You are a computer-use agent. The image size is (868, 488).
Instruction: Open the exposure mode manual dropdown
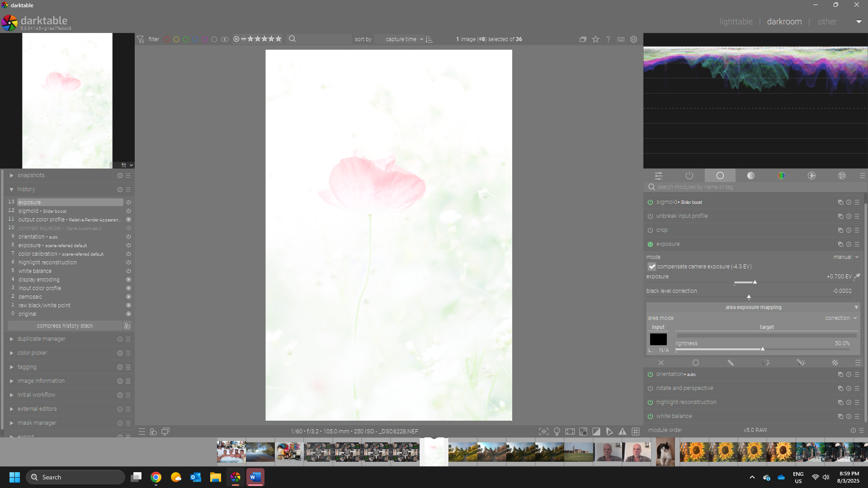(x=845, y=257)
